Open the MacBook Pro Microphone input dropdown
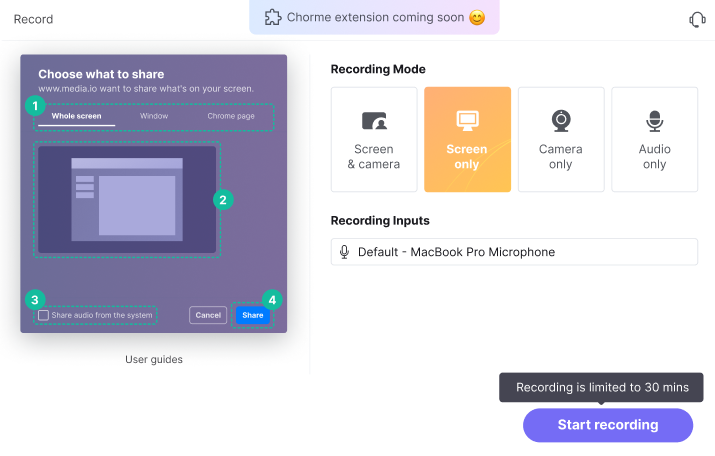The width and height of the screenshot is (715, 456). 514,252
